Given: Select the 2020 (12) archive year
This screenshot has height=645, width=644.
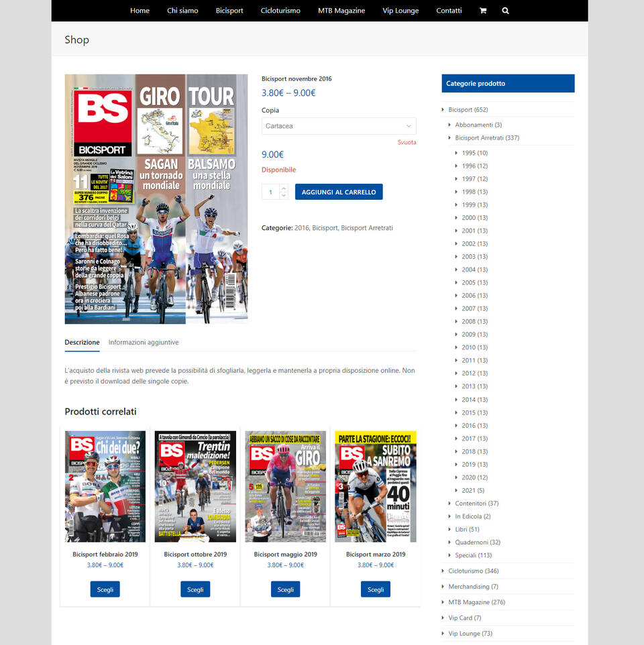Looking at the screenshot, I should point(474,477).
